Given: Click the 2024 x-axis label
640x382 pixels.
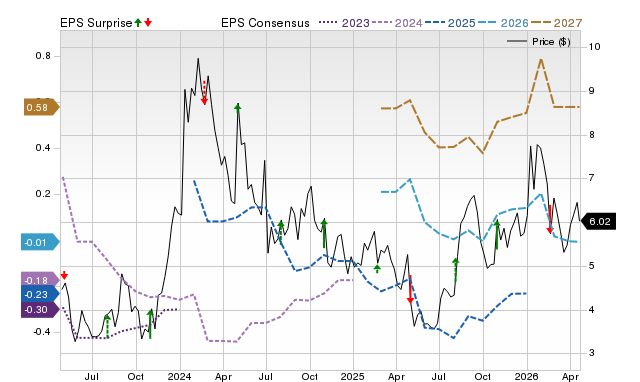Looking at the screenshot, I should pos(180,376).
